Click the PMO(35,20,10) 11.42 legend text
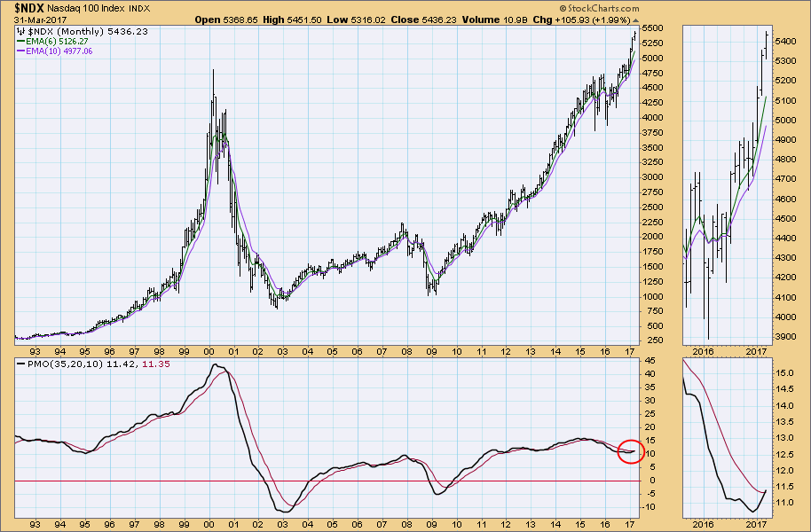Image resolution: width=811 pixels, height=532 pixels. point(83,364)
